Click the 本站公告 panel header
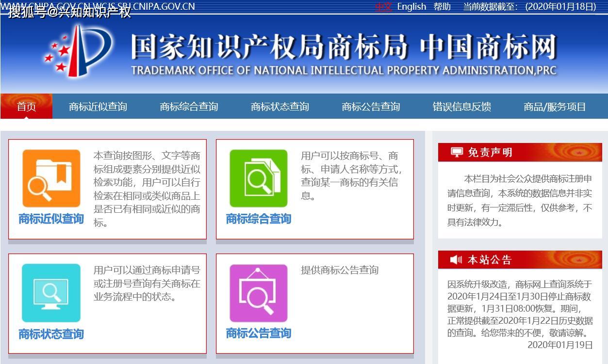This screenshot has height=364, width=608. click(520, 260)
